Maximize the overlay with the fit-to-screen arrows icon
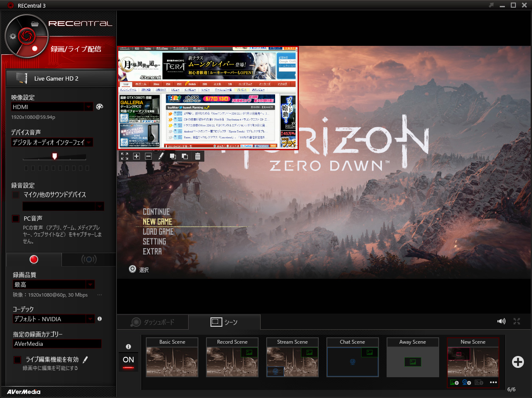Image resolution: width=532 pixels, height=398 pixels. 125,156
